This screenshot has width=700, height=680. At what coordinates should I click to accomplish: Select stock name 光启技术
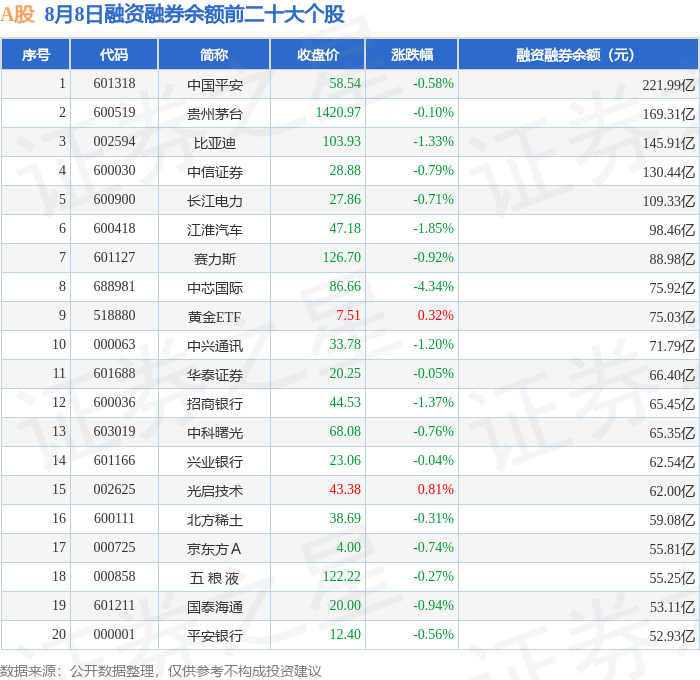(215, 491)
